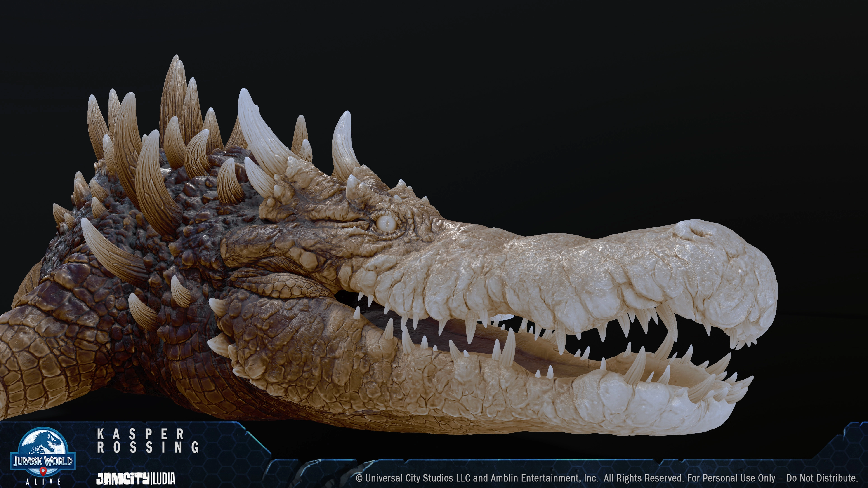
Task: Click the ALIVE text under the logo
Action: (x=43, y=482)
